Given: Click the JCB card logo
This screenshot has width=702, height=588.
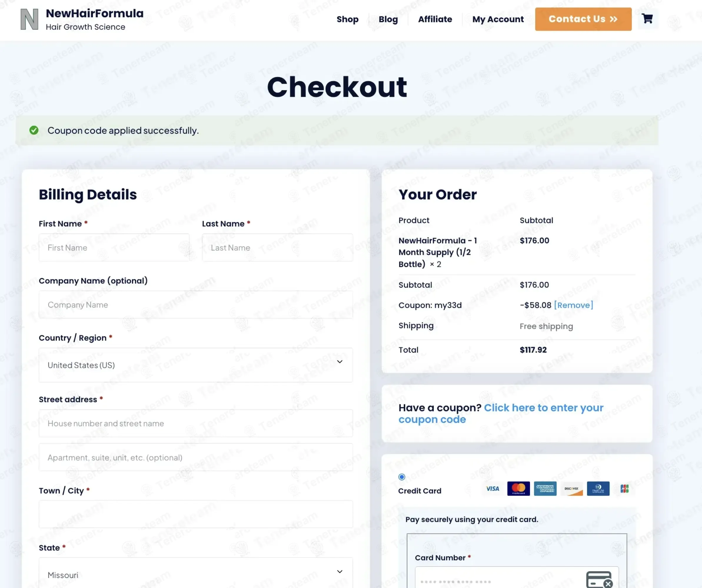Looking at the screenshot, I should (624, 489).
